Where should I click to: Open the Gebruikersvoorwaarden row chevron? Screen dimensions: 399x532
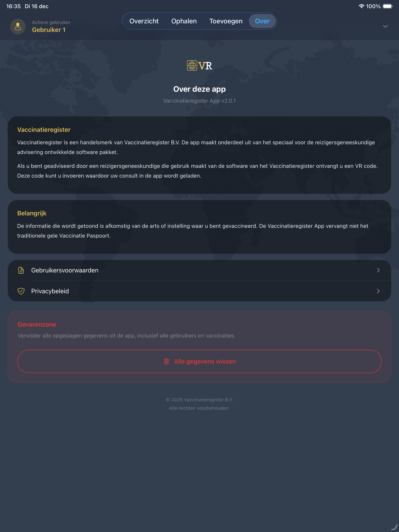point(378,270)
